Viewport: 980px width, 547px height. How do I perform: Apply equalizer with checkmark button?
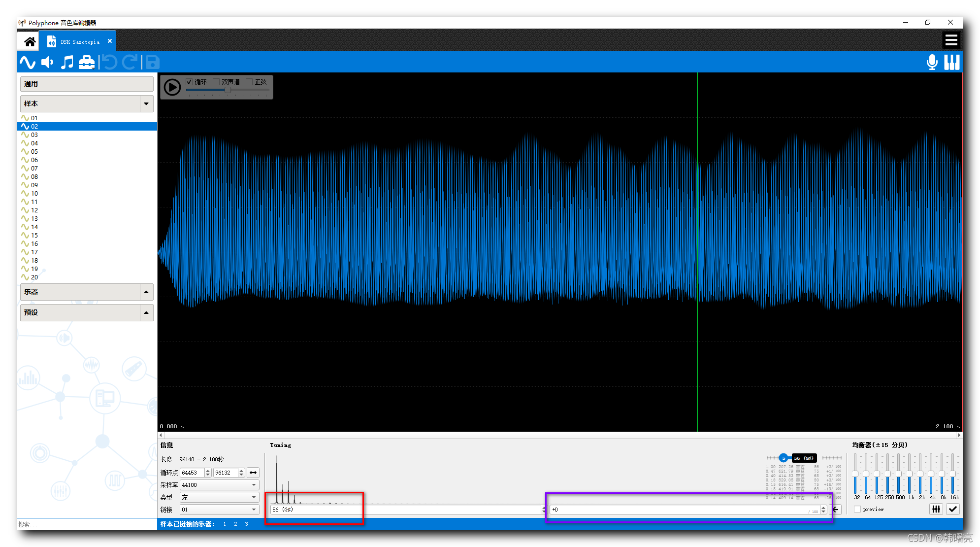(952, 509)
